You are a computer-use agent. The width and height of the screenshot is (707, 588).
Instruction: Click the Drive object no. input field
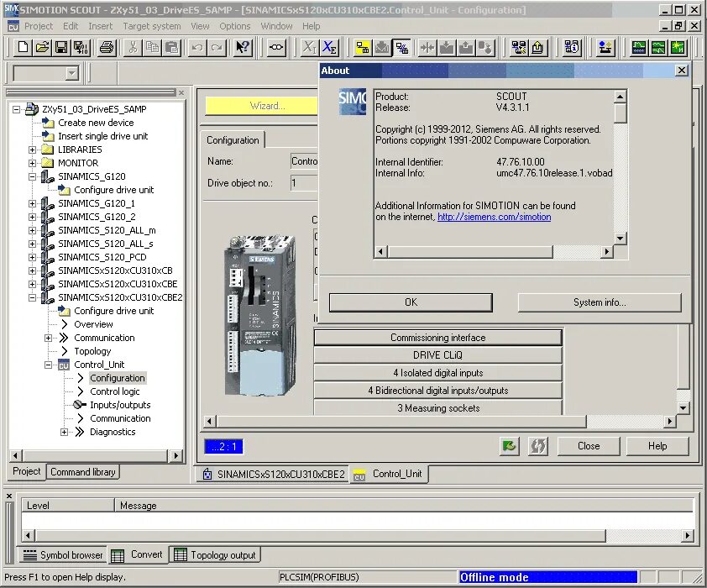[x=304, y=183]
